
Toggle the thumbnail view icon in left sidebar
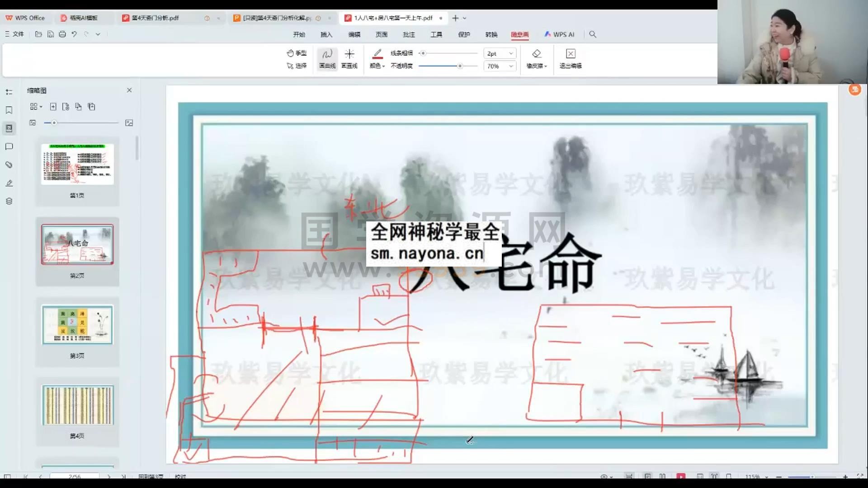pyautogui.click(x=9, y=128)
